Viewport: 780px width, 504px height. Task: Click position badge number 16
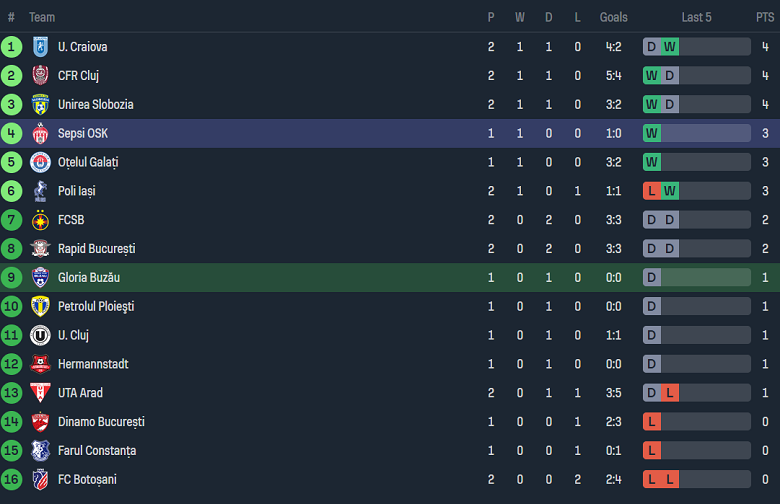click(x=12, y=479)
